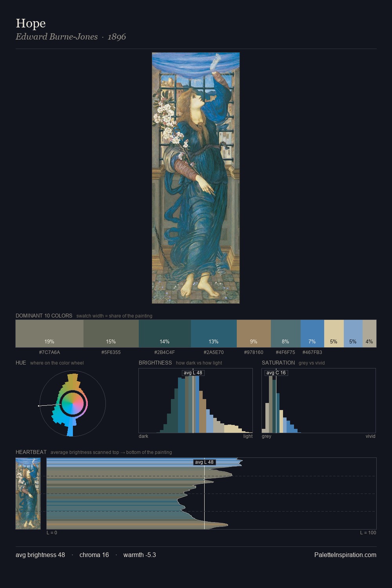The image size is (392, 588).
Task: Pick the 14% dark teal swatch
Action: pos(165,334)
